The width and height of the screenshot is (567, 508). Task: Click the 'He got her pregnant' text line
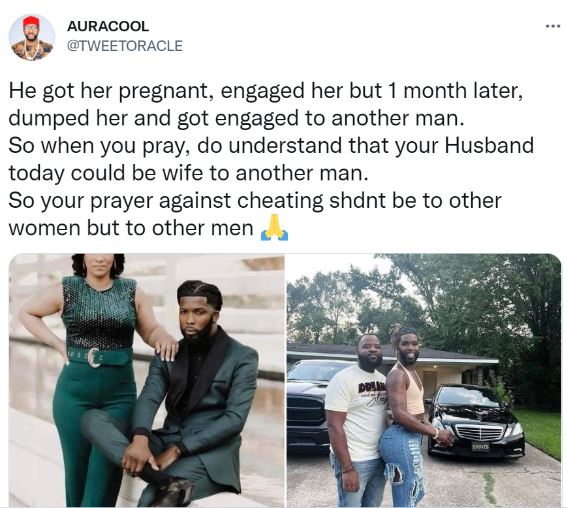pos(265,90)
